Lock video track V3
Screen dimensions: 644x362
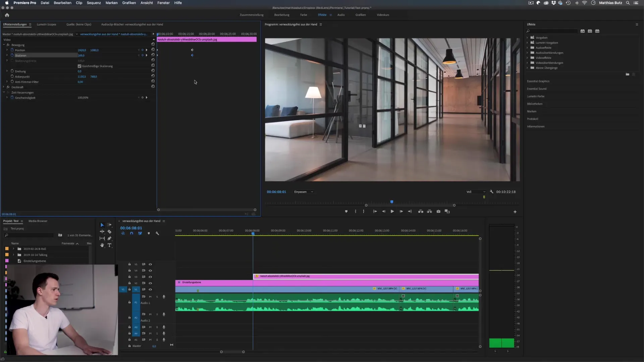129,277
